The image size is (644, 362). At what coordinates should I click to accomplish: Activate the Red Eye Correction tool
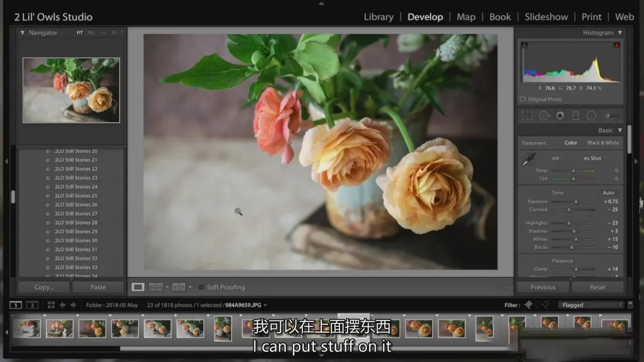[560, 116]
